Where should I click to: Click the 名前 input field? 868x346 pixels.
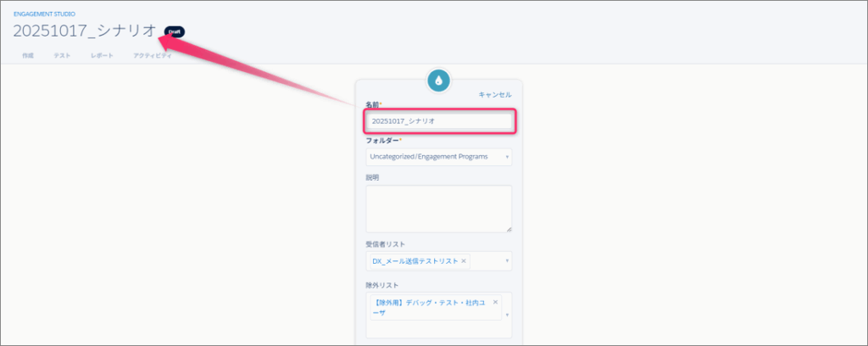[x=438, y=121]
